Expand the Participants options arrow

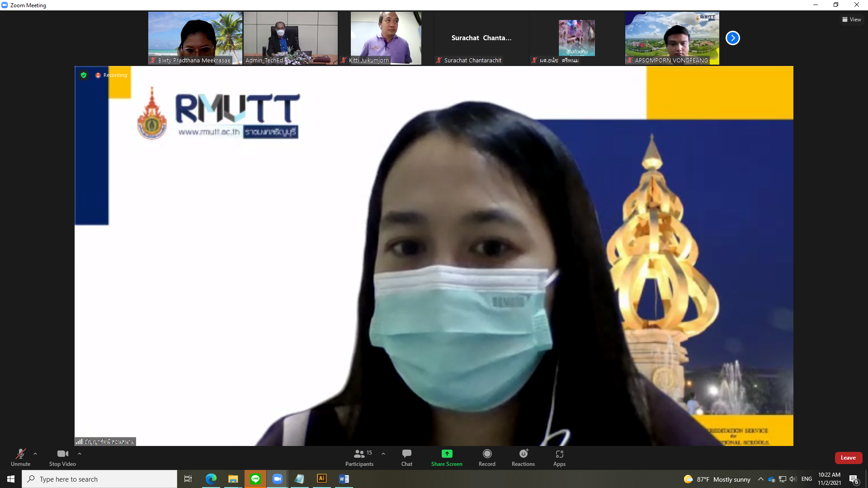click(383, 454)
